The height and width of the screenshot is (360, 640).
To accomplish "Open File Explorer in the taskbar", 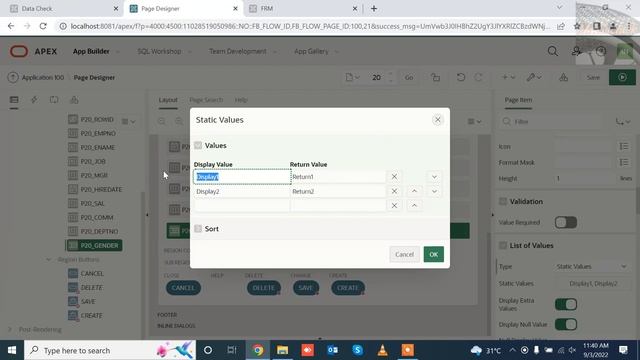I will pyautogui.click(x=282, y=350).
